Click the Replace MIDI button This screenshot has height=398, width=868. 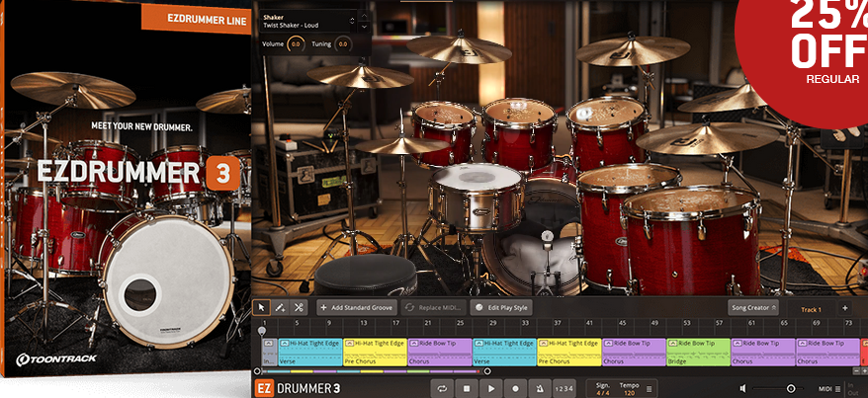435,307
